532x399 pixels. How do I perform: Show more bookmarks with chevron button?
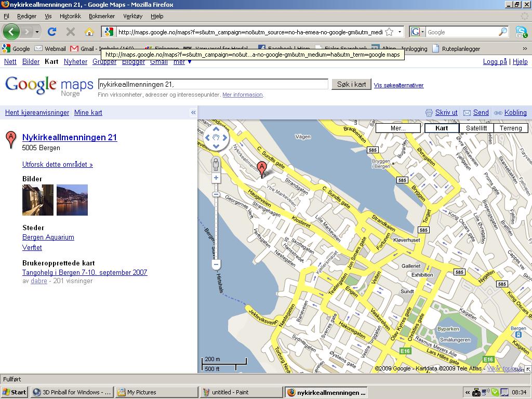click(x=525, y=48)
